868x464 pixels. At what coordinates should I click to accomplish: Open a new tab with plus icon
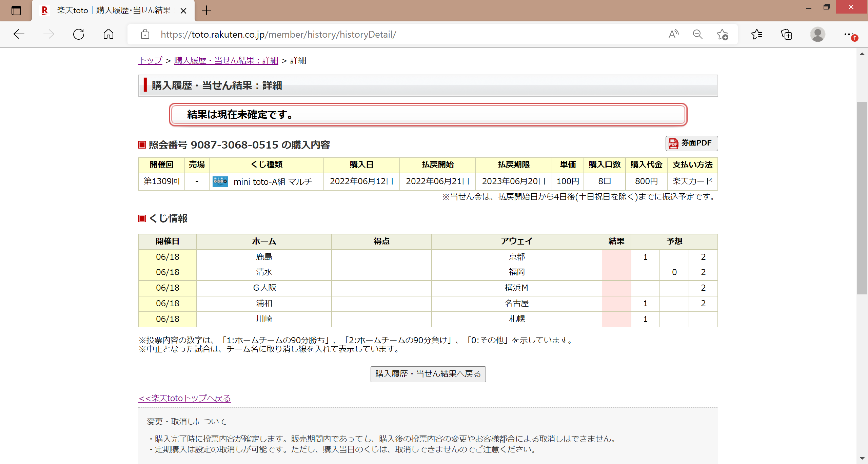point(206,11)
